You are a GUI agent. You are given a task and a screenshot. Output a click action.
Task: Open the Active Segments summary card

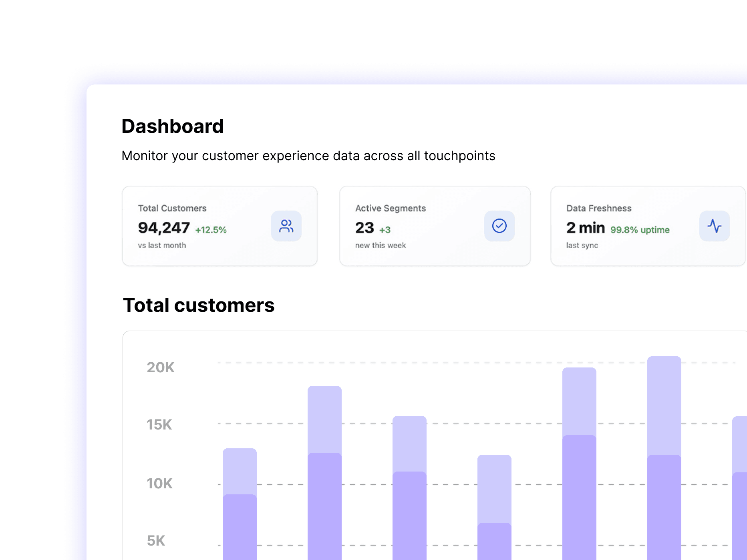click(x=435, y=226)
